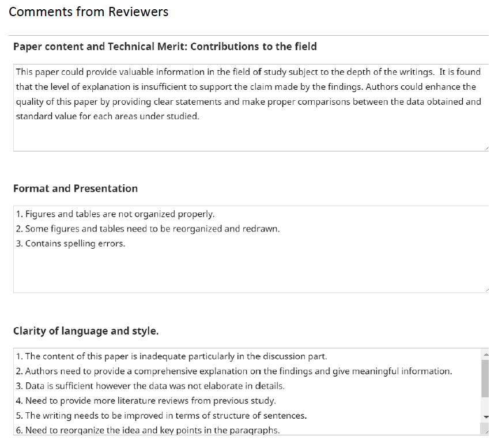This screenshot has width=498, height=448.
Task: Click line "The content of this paper is inadequate"
Action: click(171, 356)
